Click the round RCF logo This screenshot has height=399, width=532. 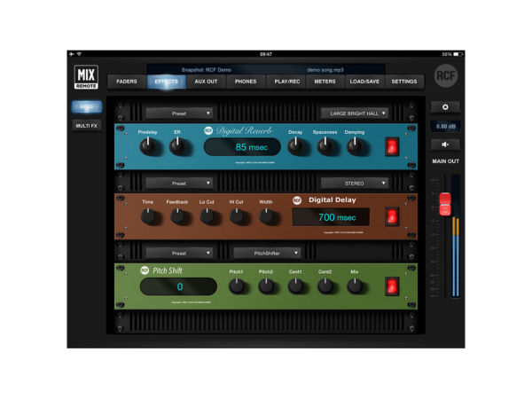tap(446, 75)
